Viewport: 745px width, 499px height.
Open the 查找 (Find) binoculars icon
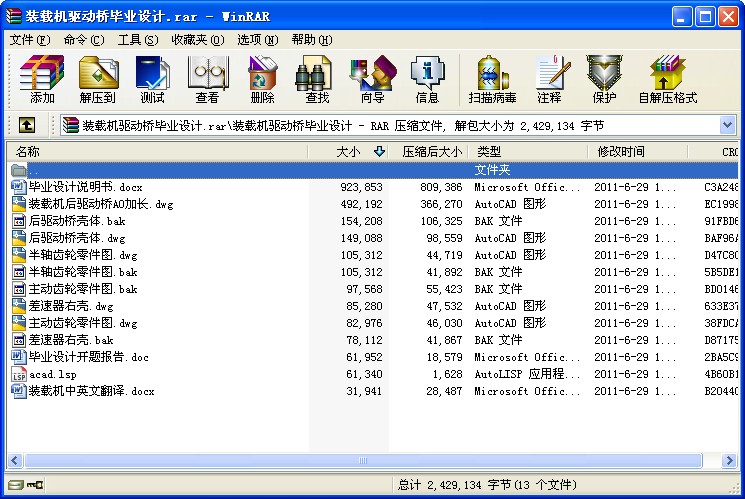(317, 79)
